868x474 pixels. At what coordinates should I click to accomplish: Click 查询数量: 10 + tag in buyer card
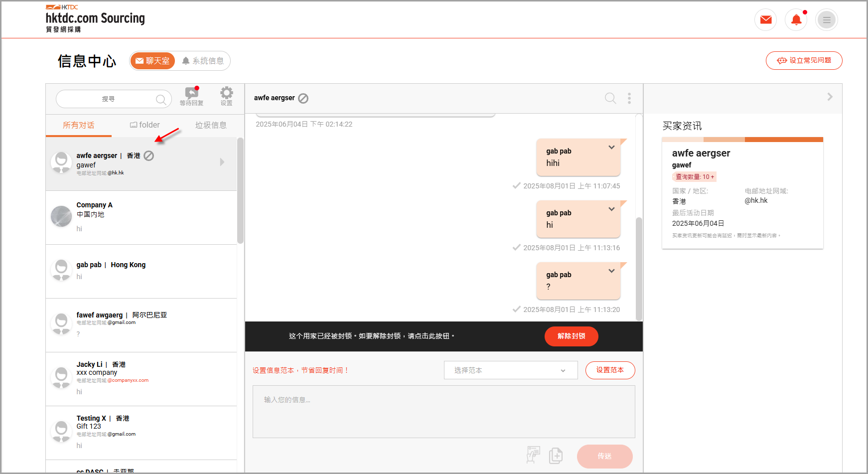(x=695, y=177)
